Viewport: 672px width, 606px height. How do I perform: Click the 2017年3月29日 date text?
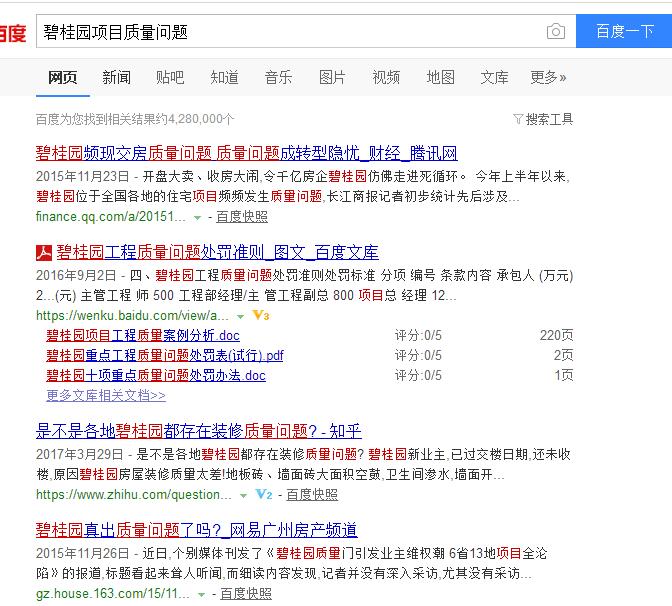click(79, 454)
